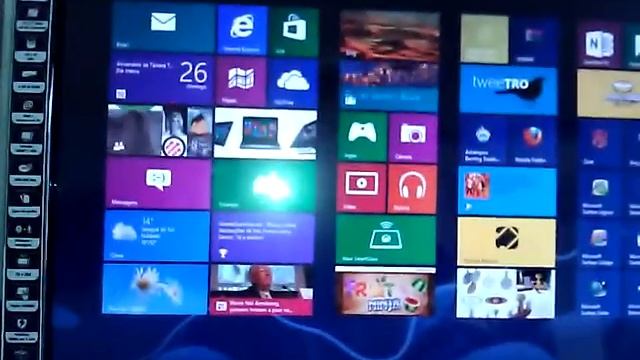Open the purple Sports tile with the trophy icon

coord(262,238)
